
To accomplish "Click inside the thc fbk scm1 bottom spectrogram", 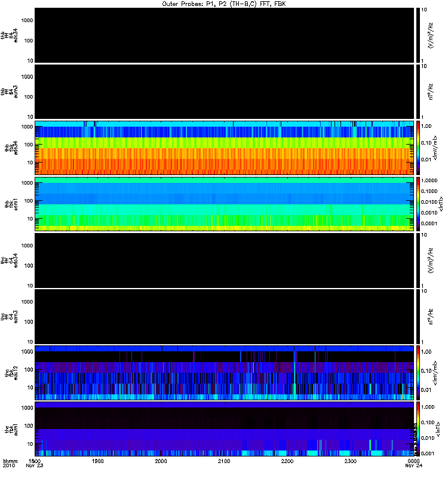I will (225, 429).
